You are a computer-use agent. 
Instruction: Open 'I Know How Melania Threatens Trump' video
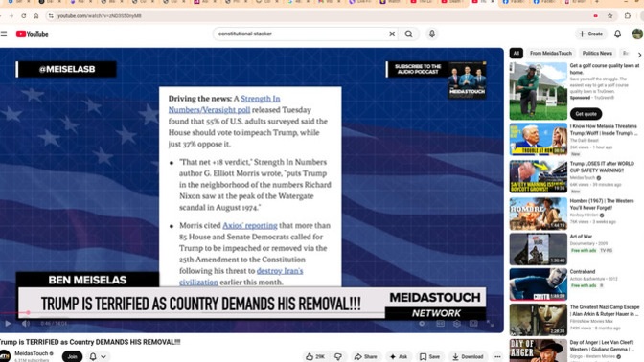coord(604,129)
